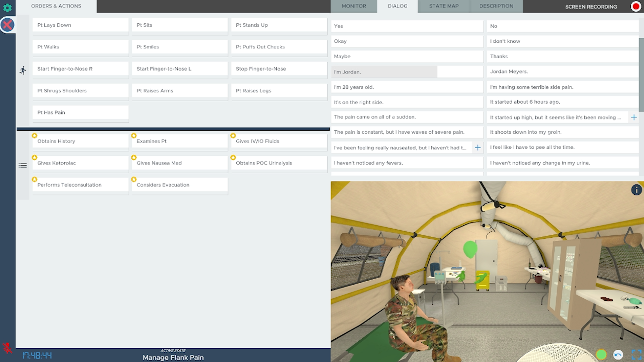Click the blue undo arrow in the 3D view
The image size is (644, 362).
coord(618,355)
